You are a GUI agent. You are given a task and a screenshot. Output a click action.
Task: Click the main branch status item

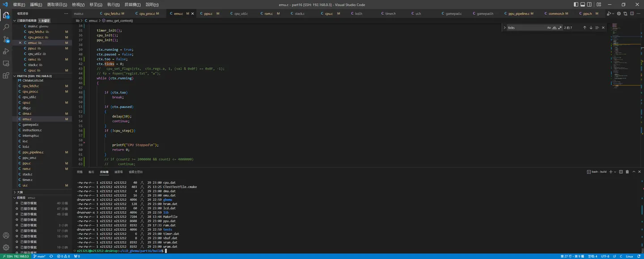point(39,256)
